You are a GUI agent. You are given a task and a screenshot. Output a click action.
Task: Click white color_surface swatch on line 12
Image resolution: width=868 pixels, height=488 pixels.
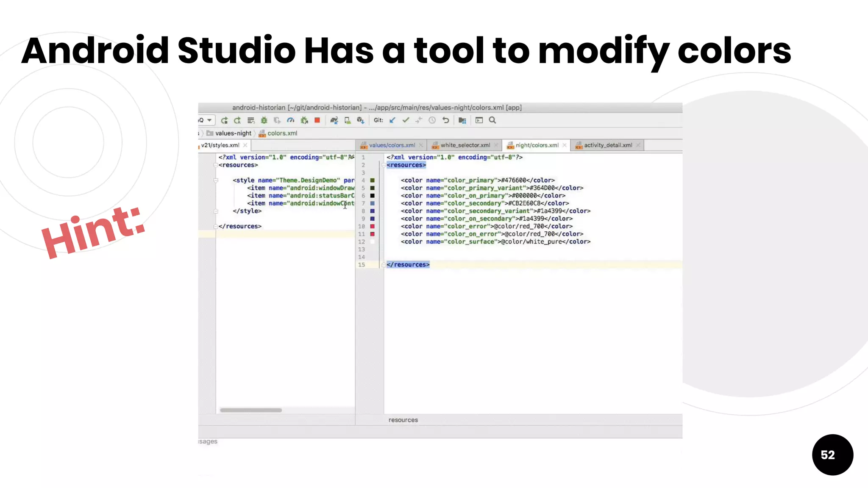click(373, 242)
